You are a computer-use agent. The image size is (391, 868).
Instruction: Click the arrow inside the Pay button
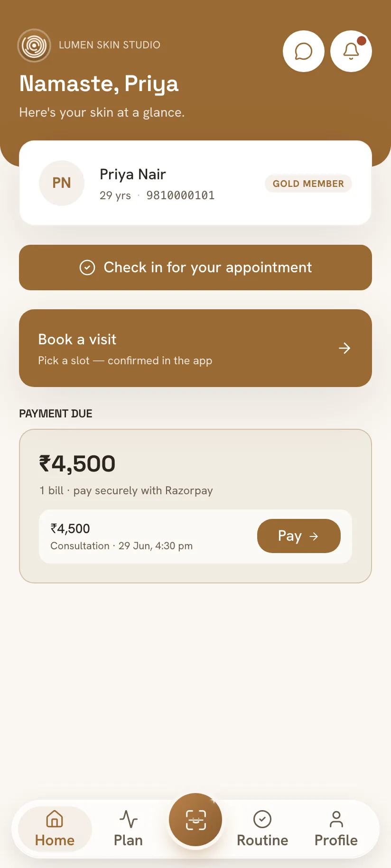[x=314, y=536]
